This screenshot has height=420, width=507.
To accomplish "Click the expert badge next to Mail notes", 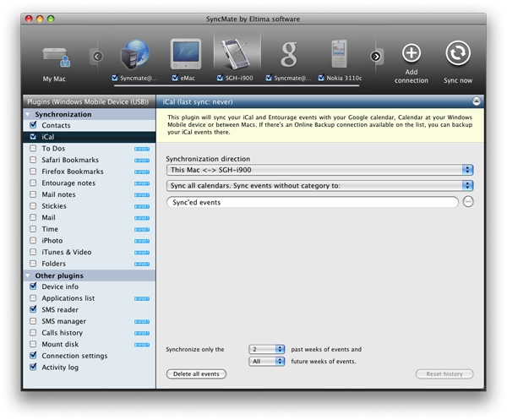I will 142,195.
